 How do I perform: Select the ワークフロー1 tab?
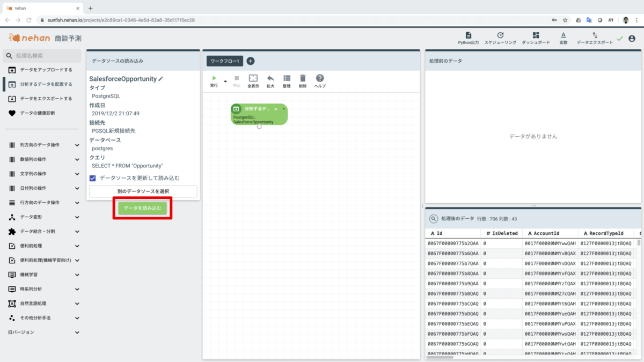(x=225, y=61)
